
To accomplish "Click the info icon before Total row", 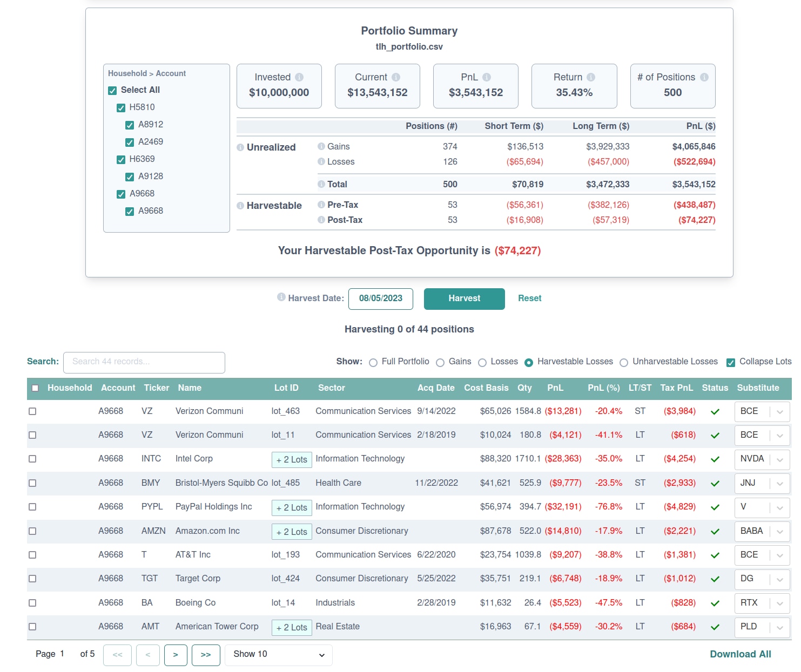I will pyautogui.click(x=321, y=184).
